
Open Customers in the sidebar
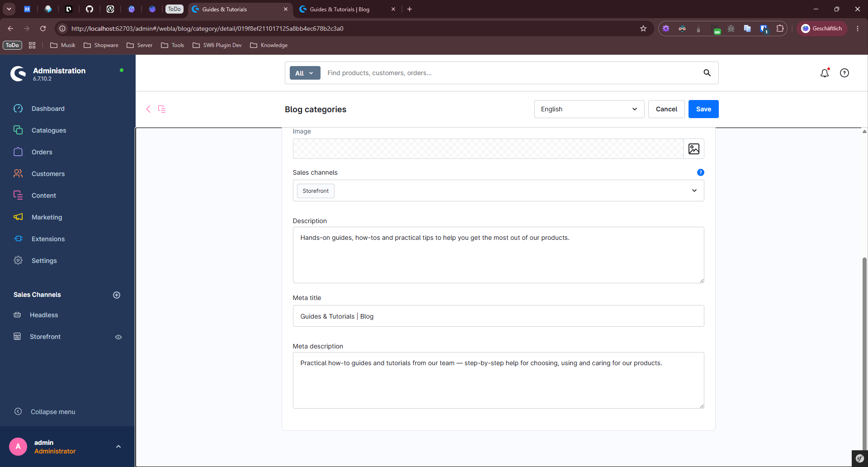point(48,174)
